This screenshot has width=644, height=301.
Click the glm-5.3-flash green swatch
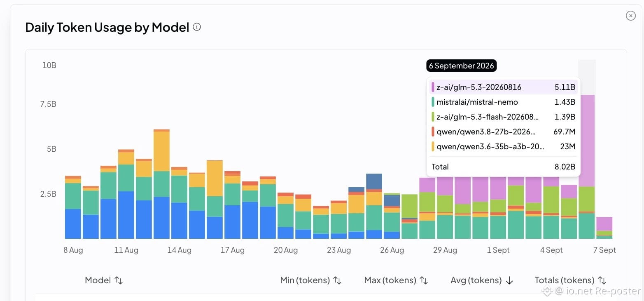[433, 117]
